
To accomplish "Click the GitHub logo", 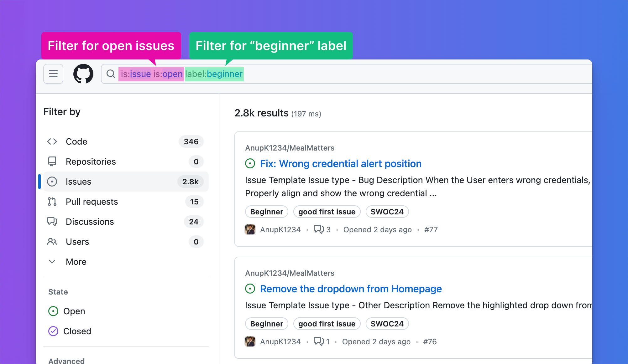I will click(83, 74).
